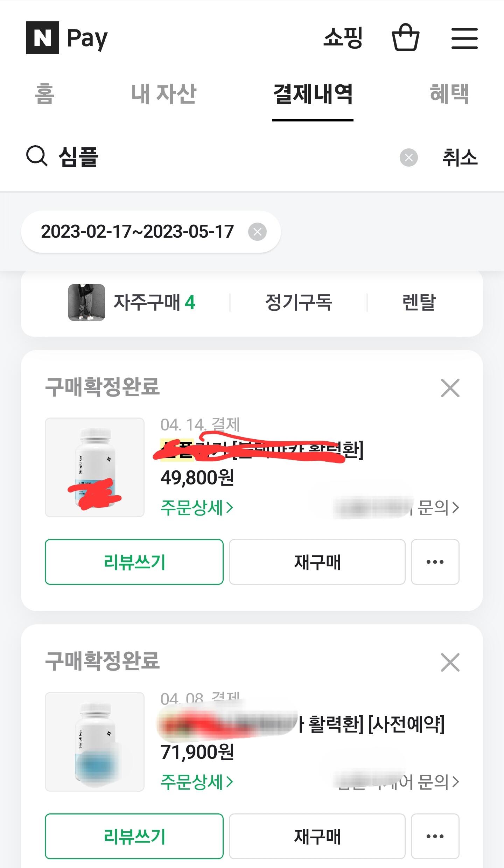Expand 주문상세 for 49,800원 order
The width and height of the screenshot is (504, 868).
196,507
